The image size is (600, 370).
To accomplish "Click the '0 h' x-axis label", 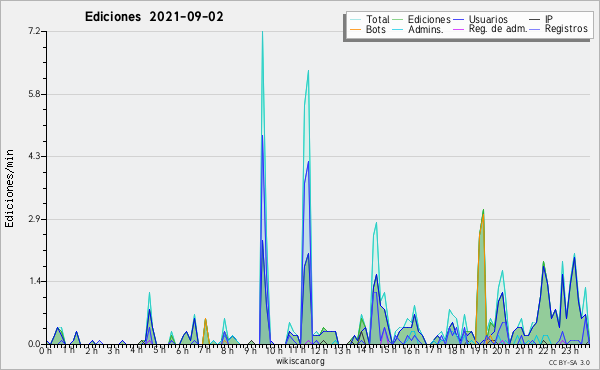I will point(46,351).
